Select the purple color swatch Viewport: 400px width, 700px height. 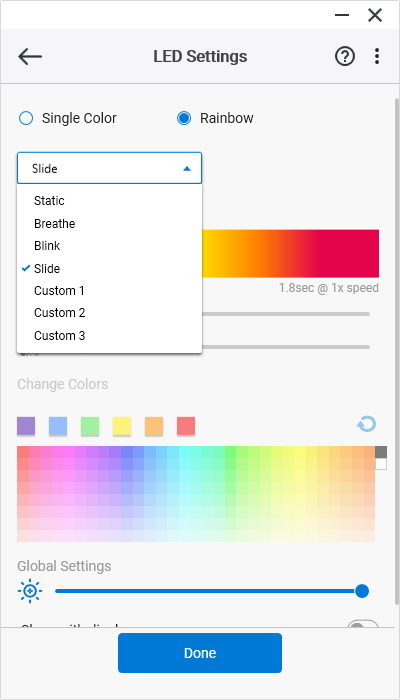click(x=26, y=426)
